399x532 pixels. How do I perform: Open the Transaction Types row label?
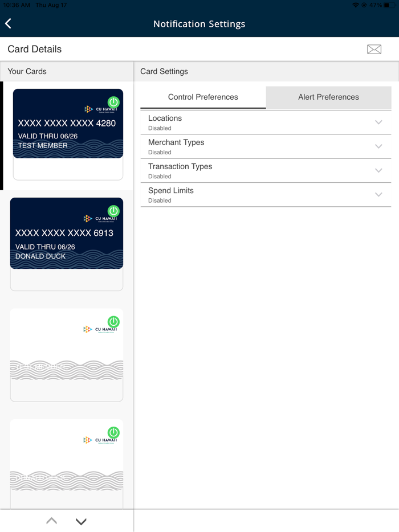180,166
